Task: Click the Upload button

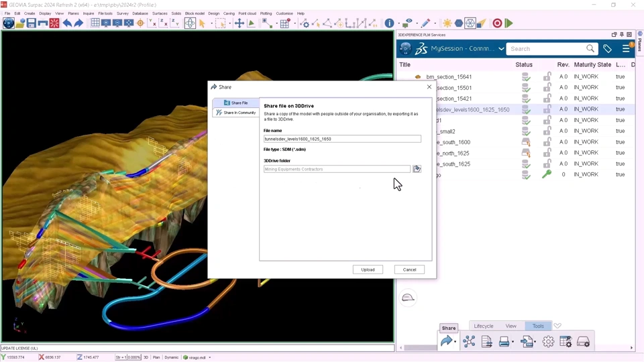Action: tap(368, 269)
